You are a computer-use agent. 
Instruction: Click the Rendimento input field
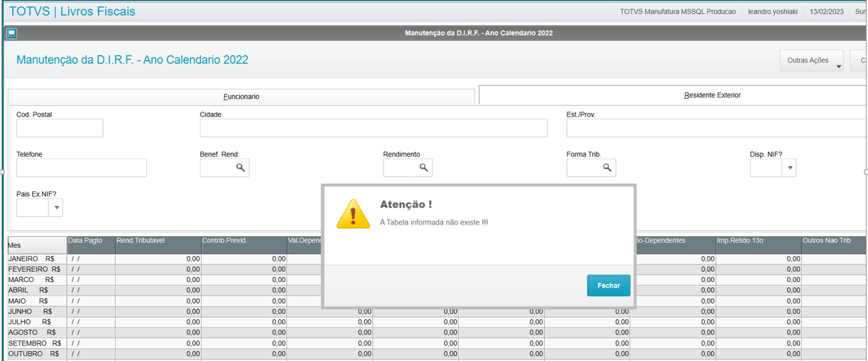400,168
